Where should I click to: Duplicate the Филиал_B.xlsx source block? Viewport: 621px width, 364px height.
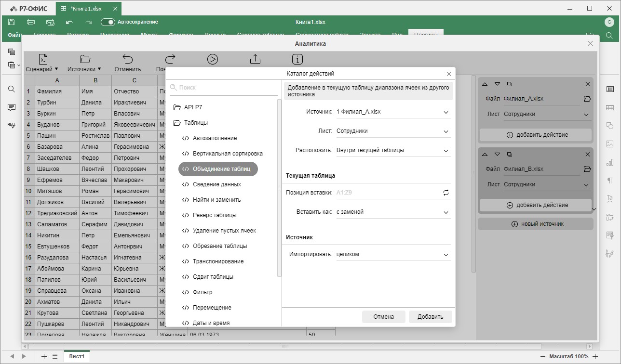(510, 155)
